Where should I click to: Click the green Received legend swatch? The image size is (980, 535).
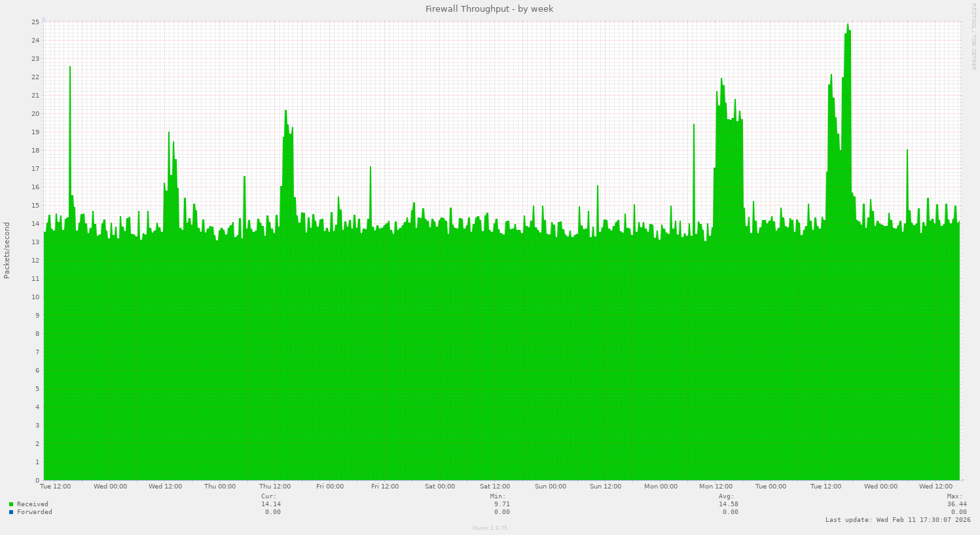click(10, 504)
